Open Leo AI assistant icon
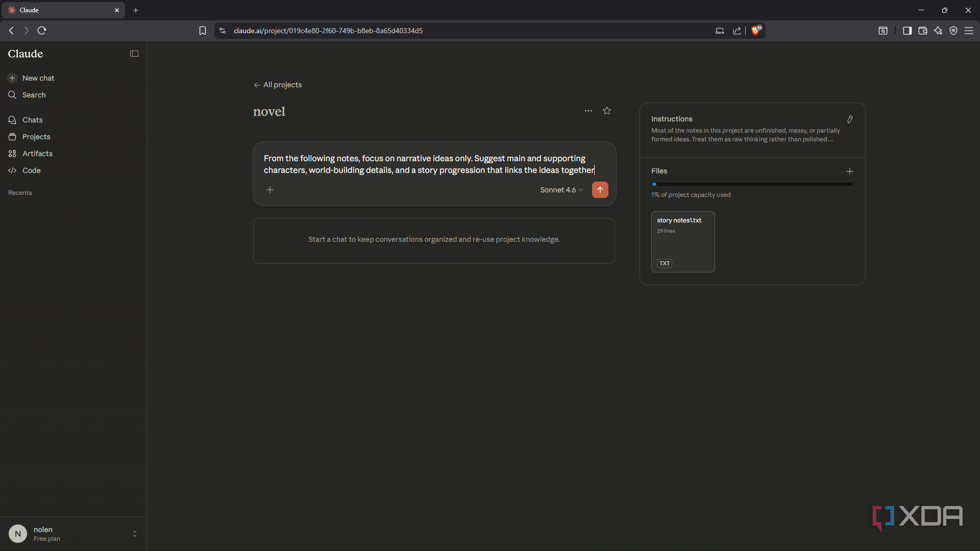Image resolution: width=980 pixels, height=551 pixels. click(x=938, y=31)
